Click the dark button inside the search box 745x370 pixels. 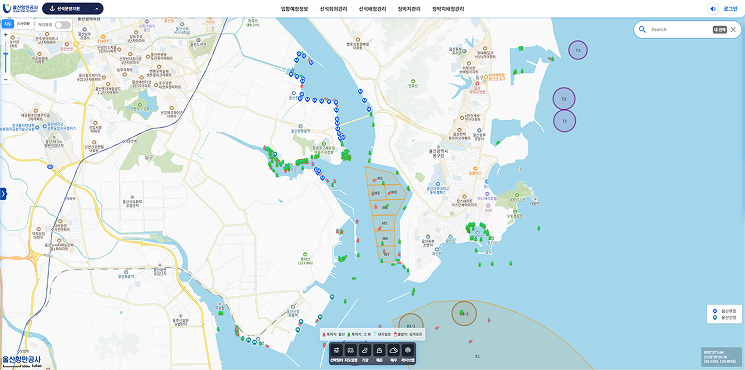[x=719, y=29]
